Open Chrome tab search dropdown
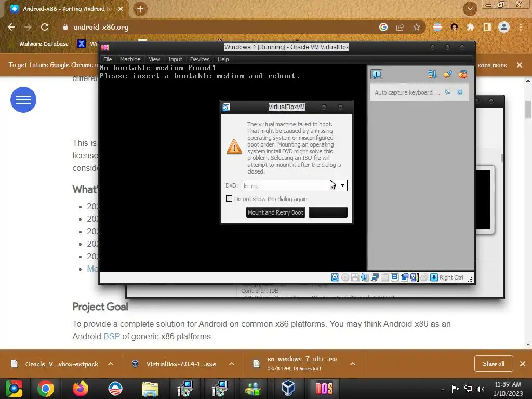This screenshot has width=532, height=399. [x=470, y=9]
